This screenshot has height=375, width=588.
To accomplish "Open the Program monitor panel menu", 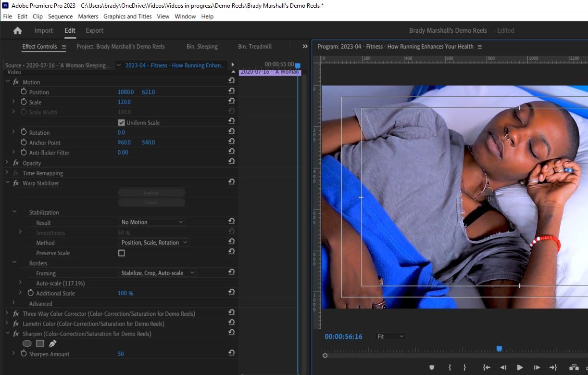I will [480, 47].
